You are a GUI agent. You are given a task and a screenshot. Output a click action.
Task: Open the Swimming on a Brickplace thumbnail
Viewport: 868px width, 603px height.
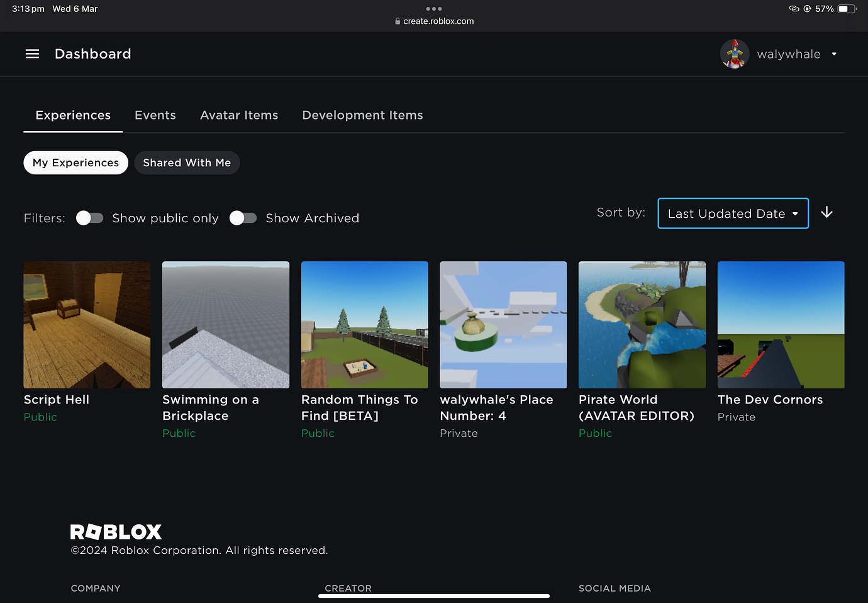point(225,325)
